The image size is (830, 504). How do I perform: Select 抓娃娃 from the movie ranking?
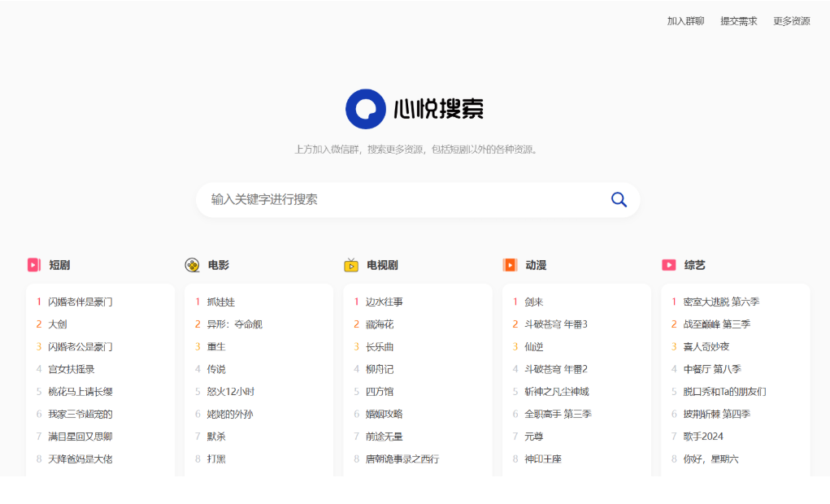click(x=221, y=302)
